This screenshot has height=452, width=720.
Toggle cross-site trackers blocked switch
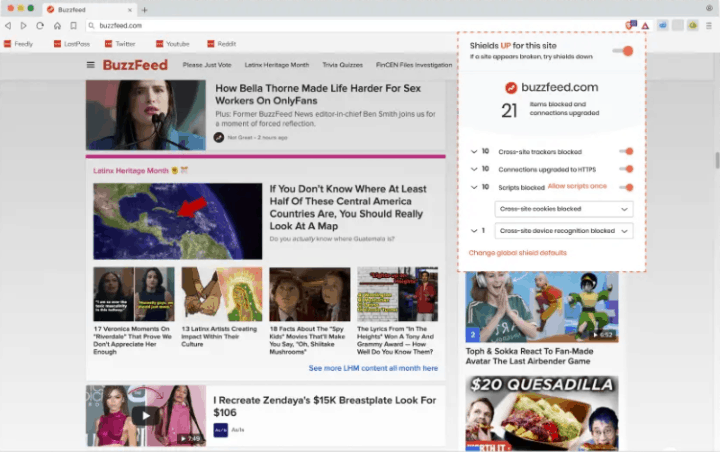tap(626, 151)
